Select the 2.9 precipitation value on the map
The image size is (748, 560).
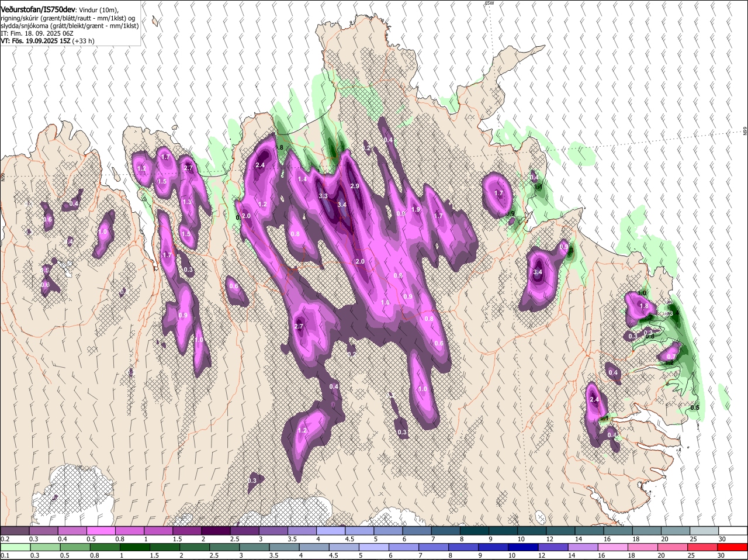click(x=354, y=186)
